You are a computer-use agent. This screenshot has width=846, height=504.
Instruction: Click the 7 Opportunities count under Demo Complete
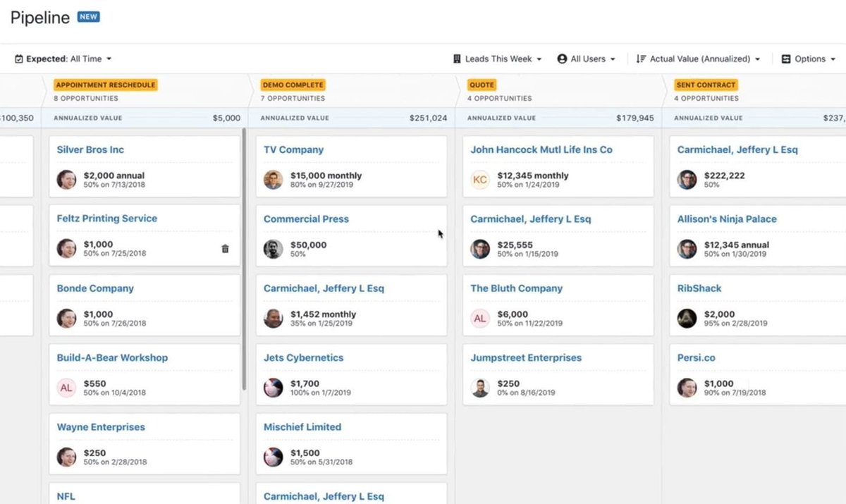coord(293,99)
